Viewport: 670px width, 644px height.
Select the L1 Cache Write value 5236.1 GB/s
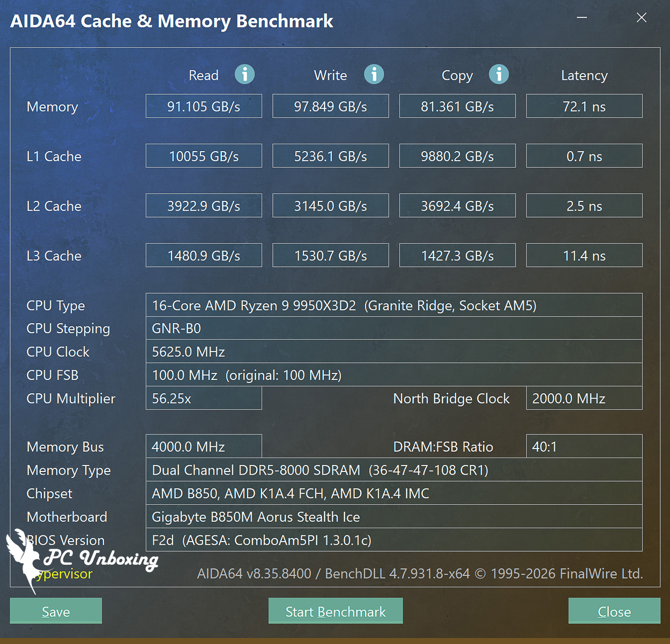click(x=331, y=156)
